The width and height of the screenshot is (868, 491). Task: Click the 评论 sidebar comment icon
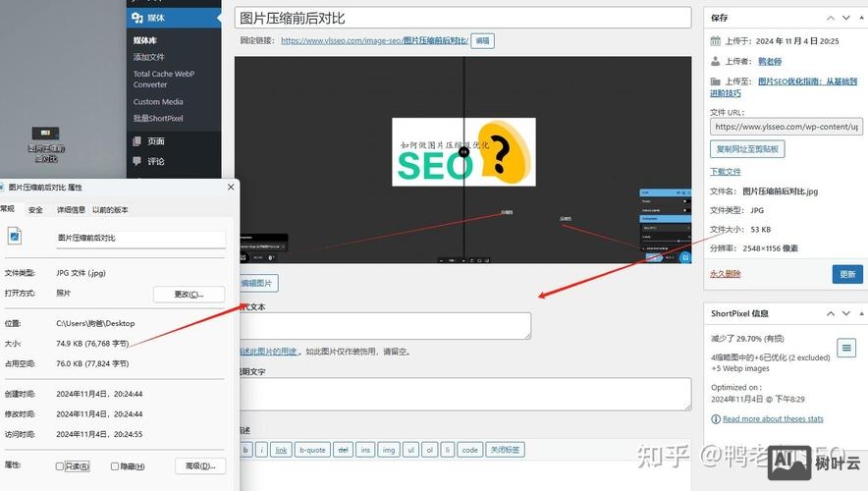click(137, 161)
